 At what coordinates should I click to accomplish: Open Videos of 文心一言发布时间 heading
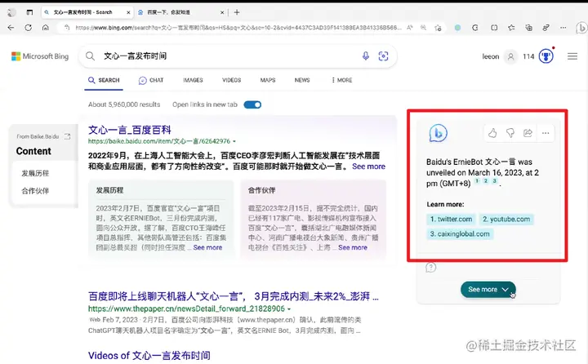coord(149,355)
